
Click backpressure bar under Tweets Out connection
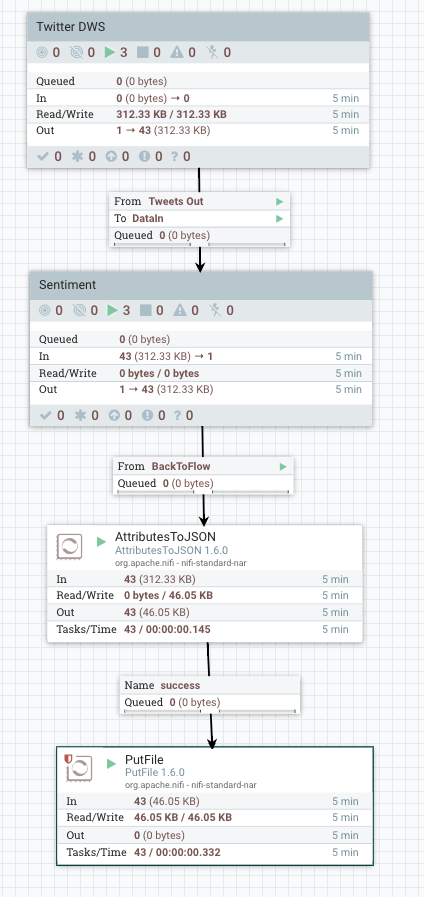[200, 244]
